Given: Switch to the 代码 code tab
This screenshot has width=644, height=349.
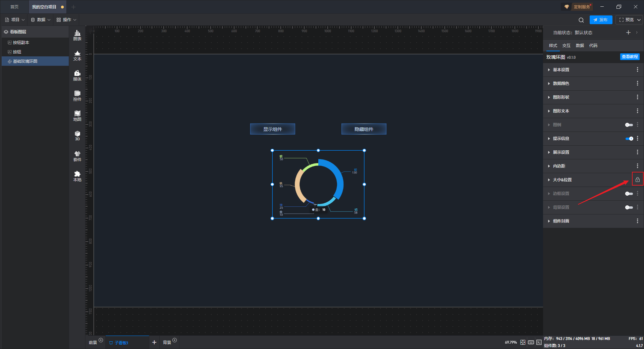Looking at the screenshot, I should pos(593,46).
